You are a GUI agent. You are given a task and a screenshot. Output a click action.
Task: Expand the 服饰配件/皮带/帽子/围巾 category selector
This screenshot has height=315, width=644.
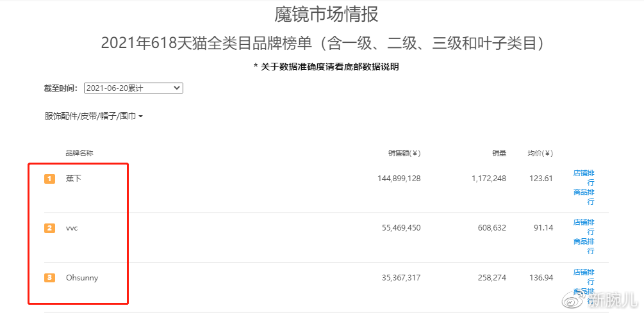[x=94, y=117]
